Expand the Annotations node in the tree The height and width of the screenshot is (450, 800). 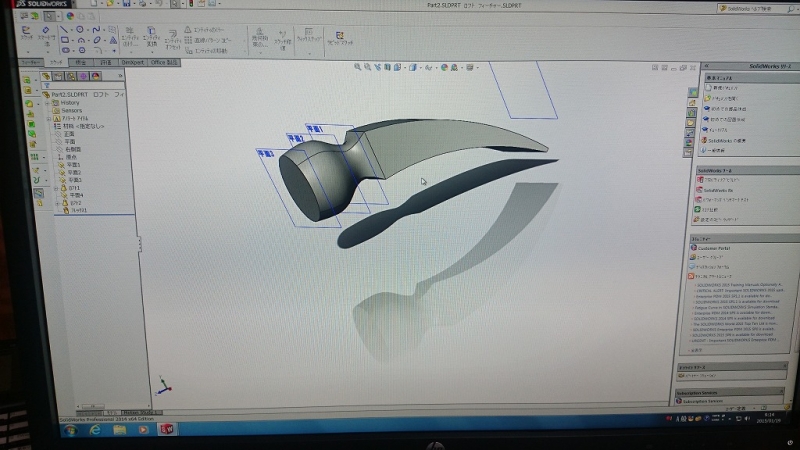coord(47,117)
